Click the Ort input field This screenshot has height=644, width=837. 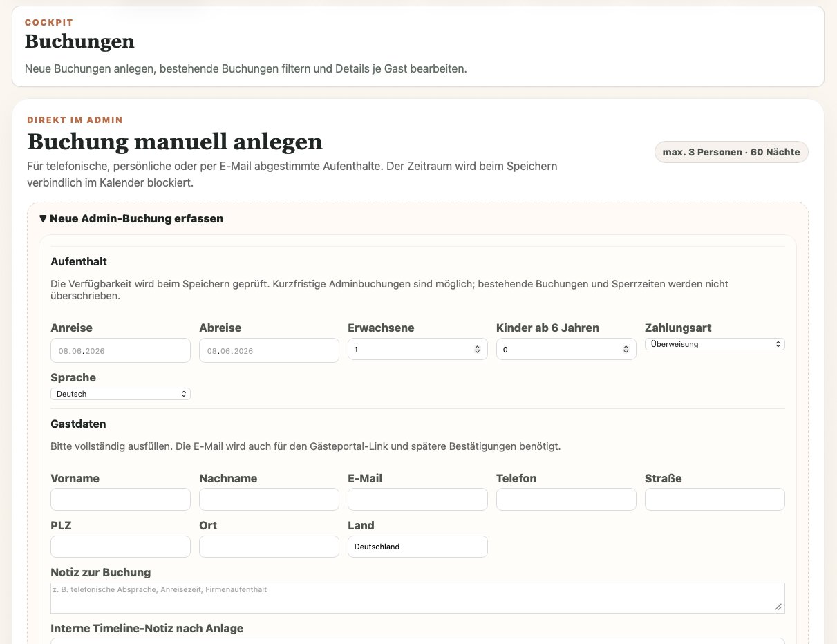click(x=269, y=547)
